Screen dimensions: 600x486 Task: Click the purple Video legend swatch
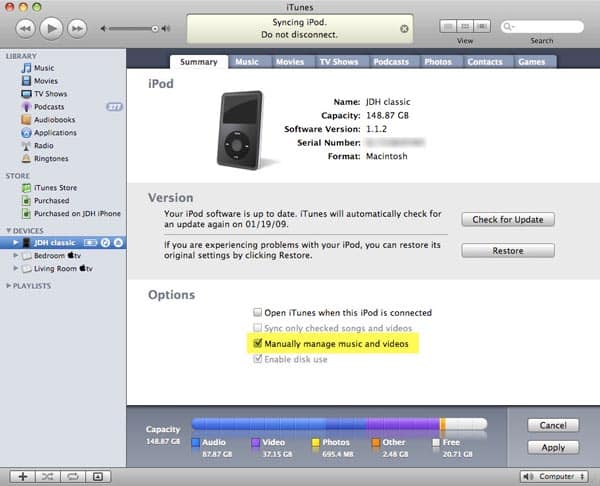(x=256, y=442)
